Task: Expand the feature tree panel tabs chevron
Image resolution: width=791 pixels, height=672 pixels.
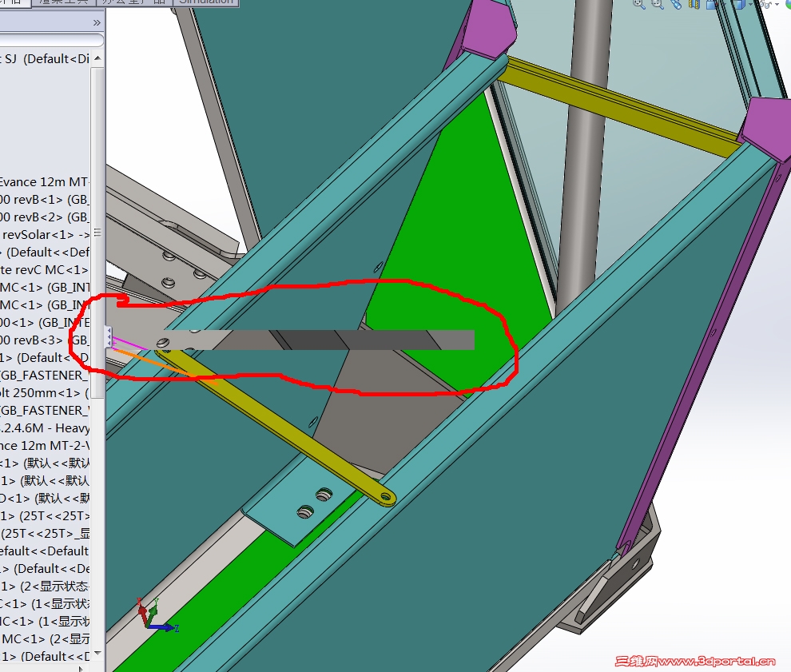Action: coord(97,22)
